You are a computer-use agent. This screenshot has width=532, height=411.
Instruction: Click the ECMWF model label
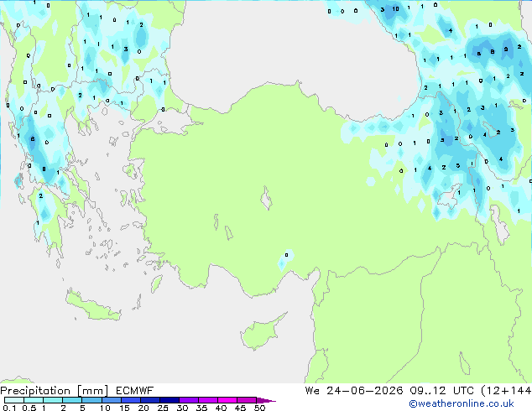135,391
